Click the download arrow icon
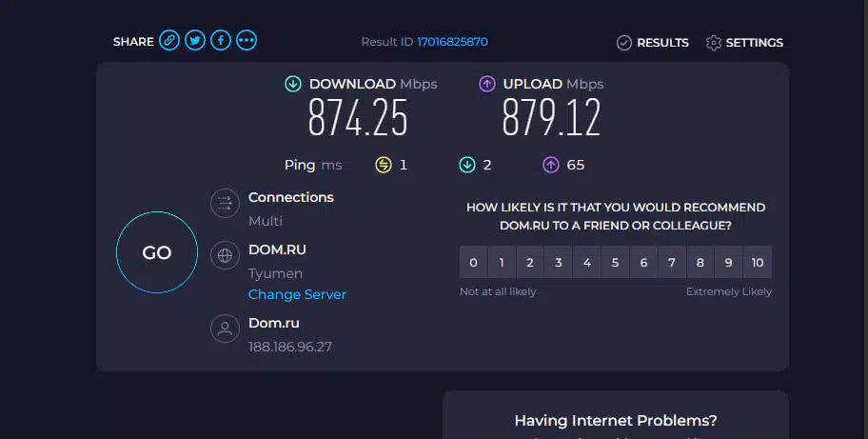The height and width of the screenshot is (439, 868). tap(293, 84)
